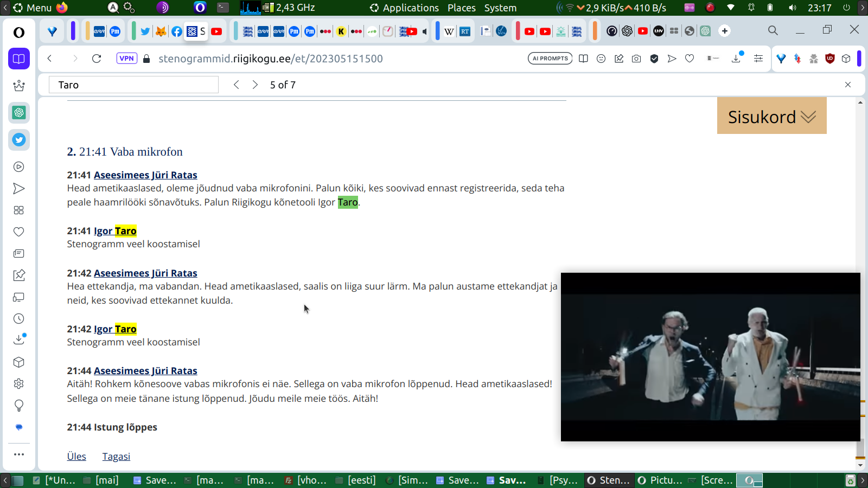Reload the stenogram page
This screenshot has width=868, height=488.
(x=97, y=59)
